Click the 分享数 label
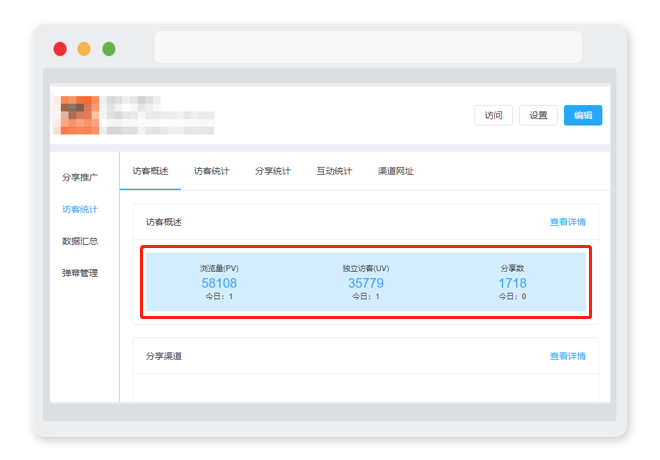Image resolution: width=660 pixels, height=460 pixels. pyautogui.click(x=512, y=268)
